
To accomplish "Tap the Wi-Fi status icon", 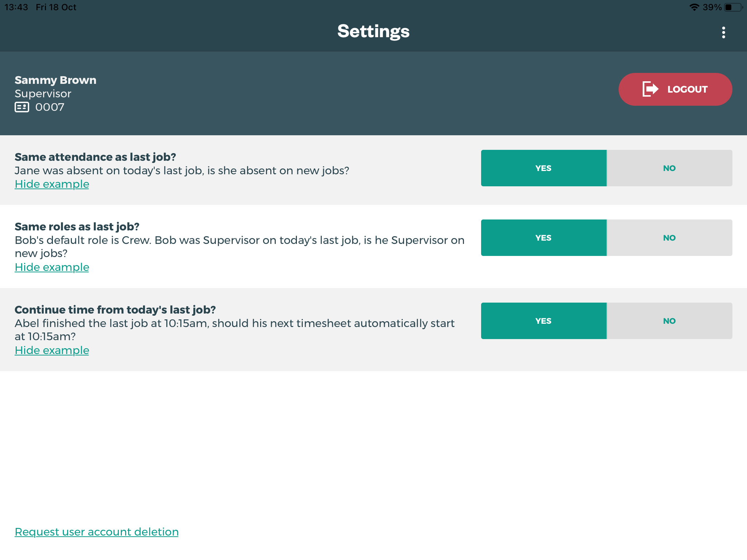I will point(694,7).
